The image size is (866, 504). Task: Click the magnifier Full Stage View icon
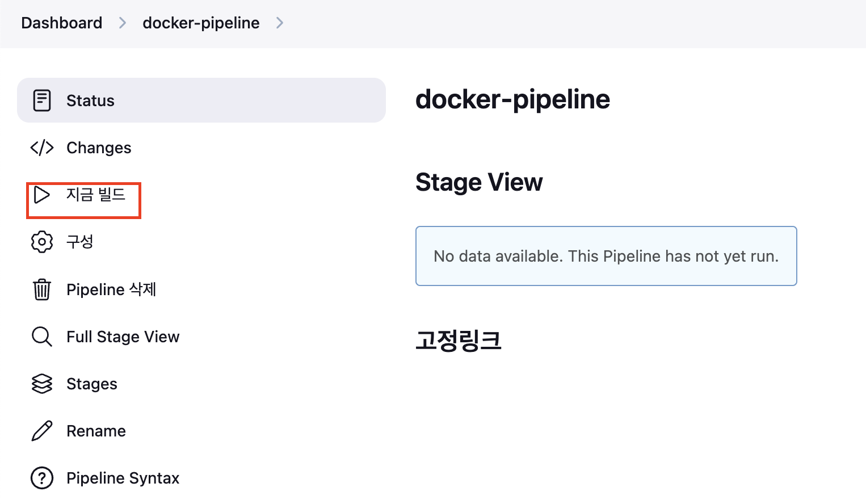click(42, 337)
